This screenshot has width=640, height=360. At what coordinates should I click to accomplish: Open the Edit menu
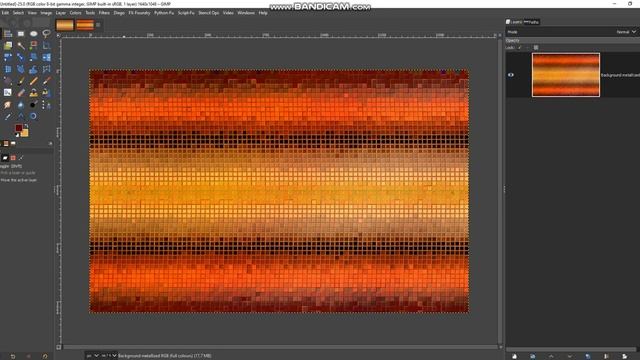5,13
